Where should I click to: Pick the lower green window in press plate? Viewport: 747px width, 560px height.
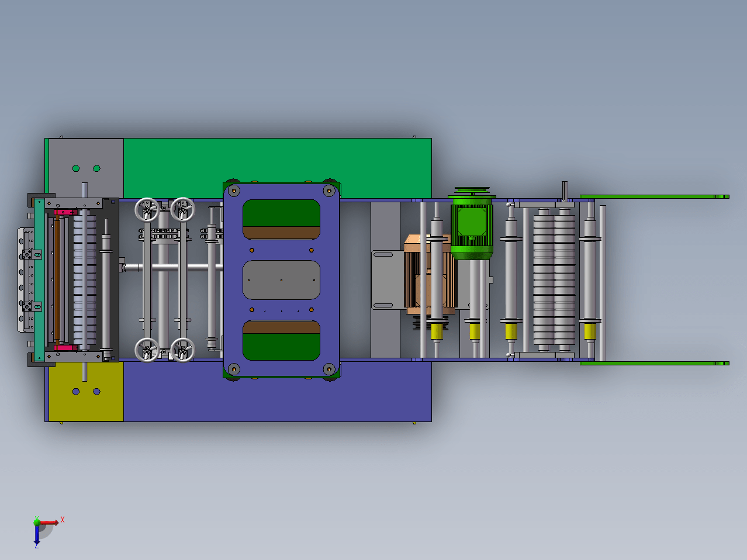coord(281,340)
